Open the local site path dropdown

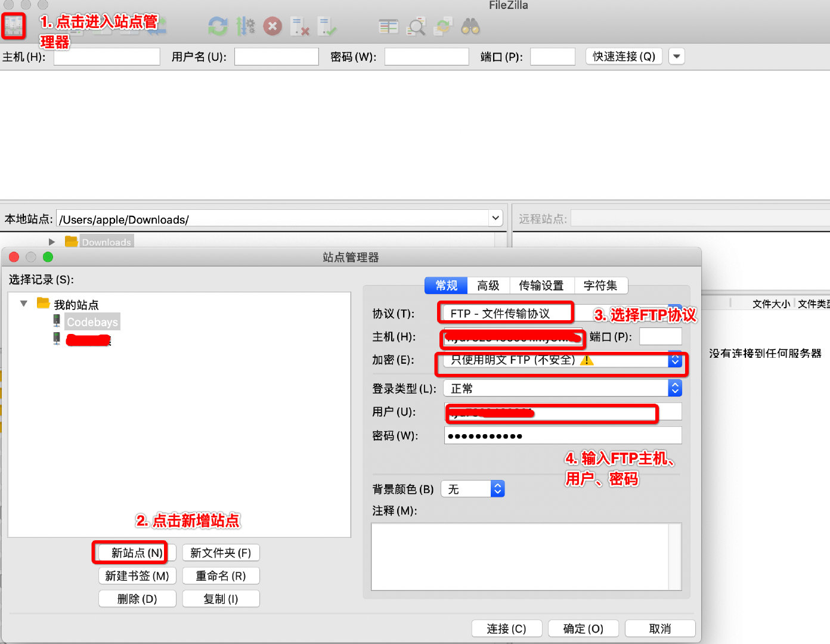495,218
